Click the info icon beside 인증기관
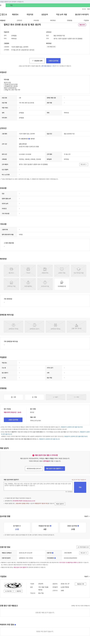 pyautogui.click(x=53, y=553)
